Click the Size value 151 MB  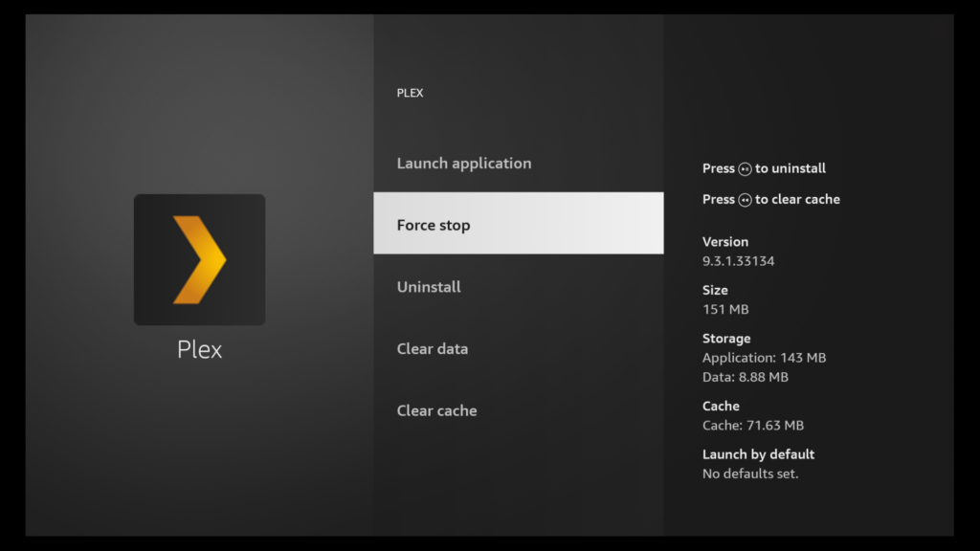(x=725, y=310)
